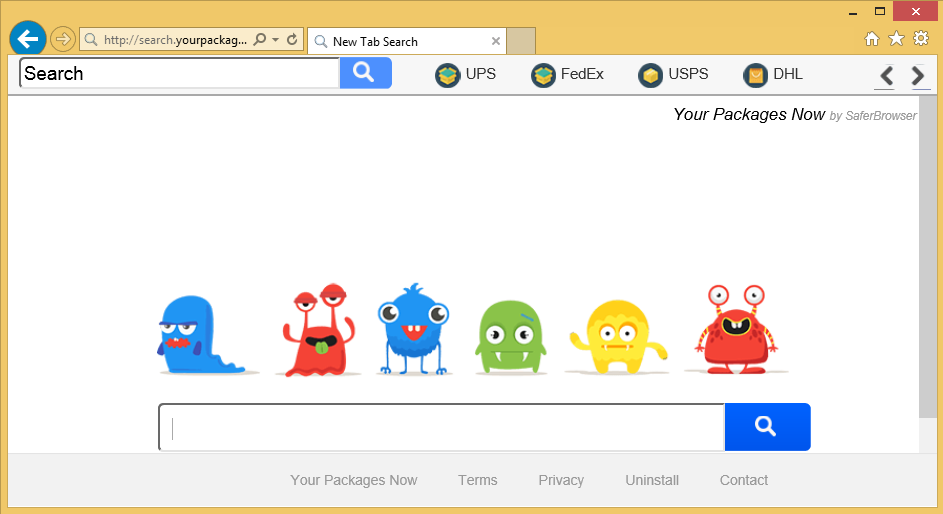Click the red crab-like monster
The width and height of the screenshot is (943, 514).
pyautogui.click(x=736, y=329)
